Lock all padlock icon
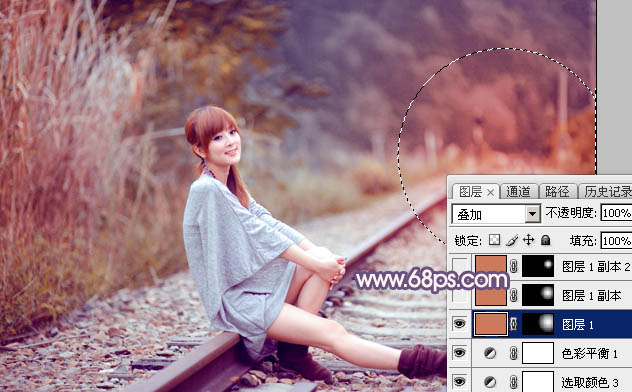 pyautogui.click(x=545, y=240)
